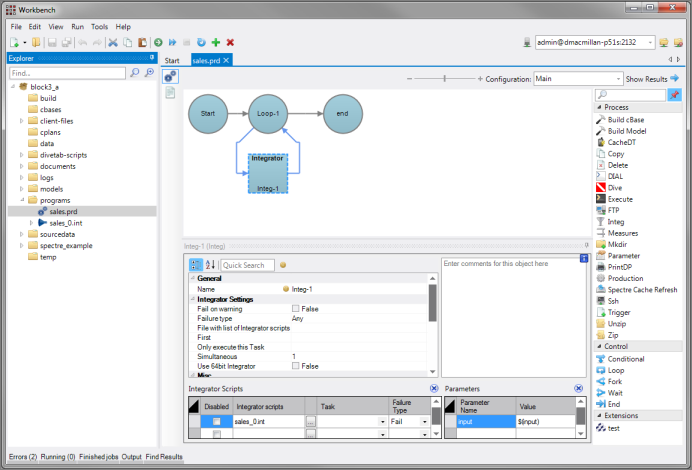Collapse the programs folder
Viewport: 692px width, 470px height.
click(22, 200)
